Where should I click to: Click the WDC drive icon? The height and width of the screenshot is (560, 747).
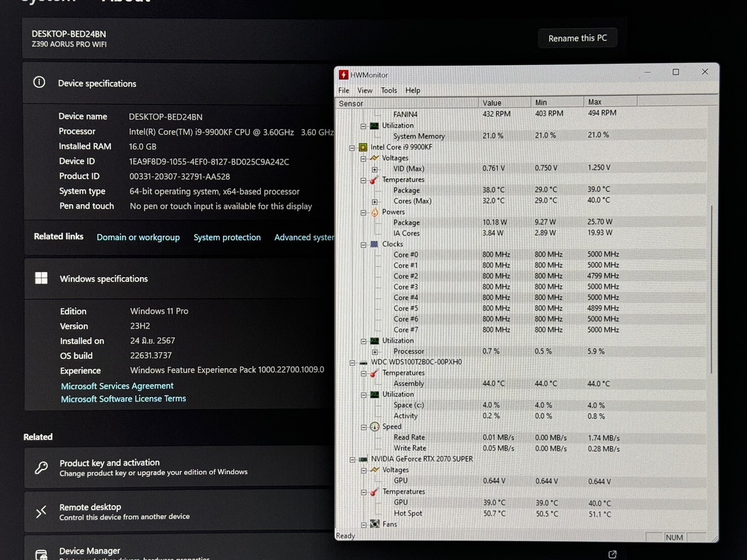click(363, 362)
